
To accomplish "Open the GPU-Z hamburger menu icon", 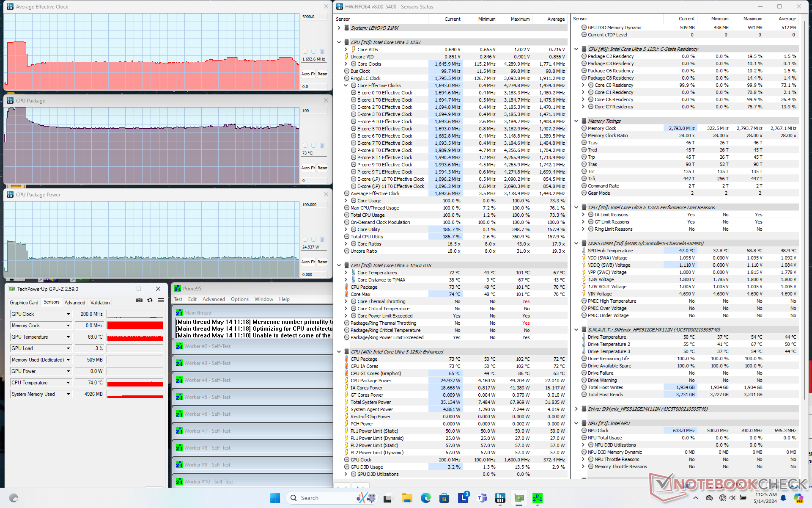I will click(x=161, y=300).
